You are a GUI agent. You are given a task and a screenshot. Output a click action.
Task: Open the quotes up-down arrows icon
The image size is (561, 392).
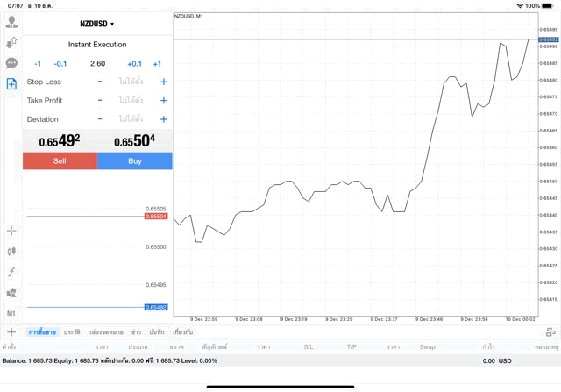11,42
